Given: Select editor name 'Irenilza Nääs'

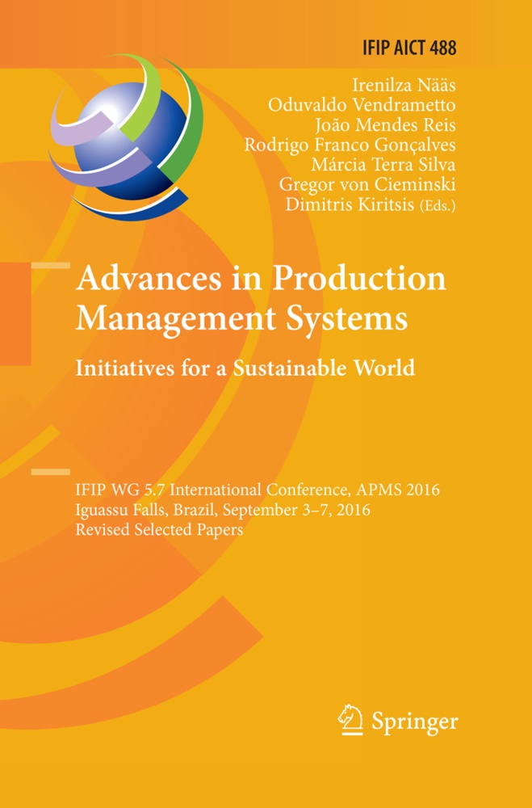Looking at the screenshot, I should pos(404,85).
